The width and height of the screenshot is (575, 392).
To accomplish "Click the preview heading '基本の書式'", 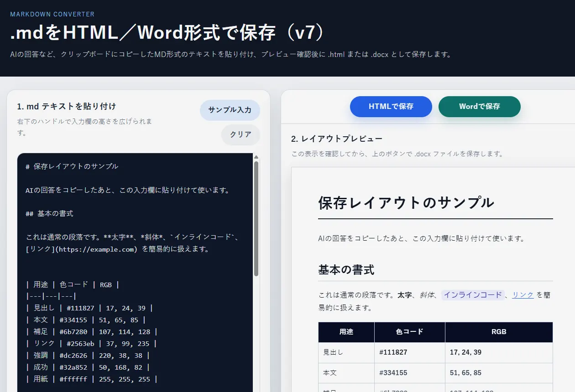I will [346, 270].
